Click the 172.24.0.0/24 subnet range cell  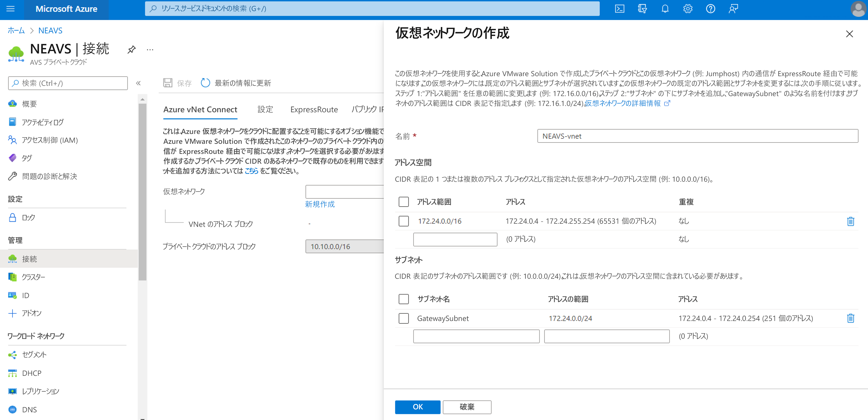tap(570, 319)
